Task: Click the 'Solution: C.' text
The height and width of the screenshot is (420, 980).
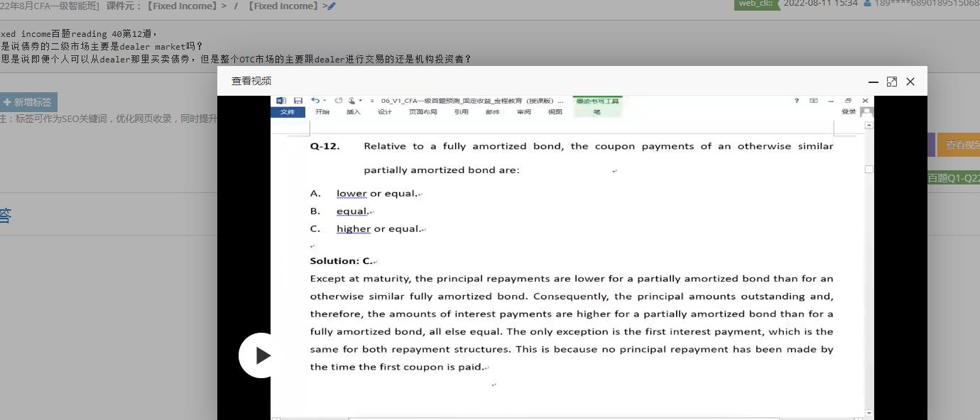Action: [342, 260]
